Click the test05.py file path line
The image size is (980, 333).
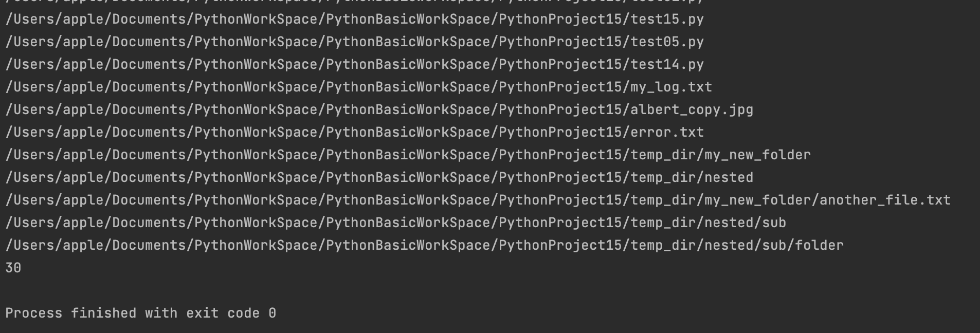coord(354,42)
